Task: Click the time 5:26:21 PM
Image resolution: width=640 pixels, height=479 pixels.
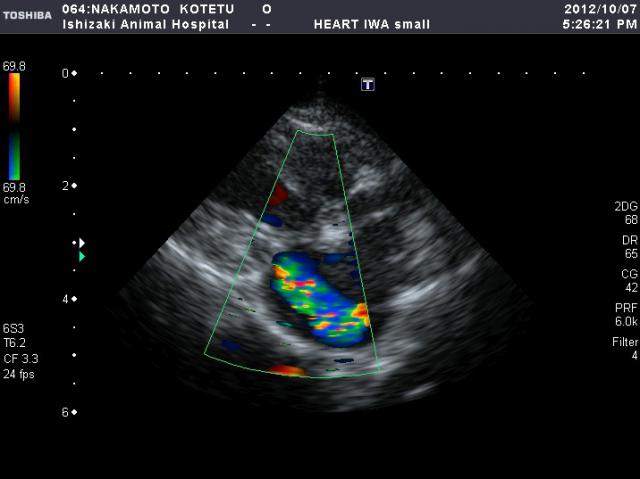Action: (x=600, y=24)
